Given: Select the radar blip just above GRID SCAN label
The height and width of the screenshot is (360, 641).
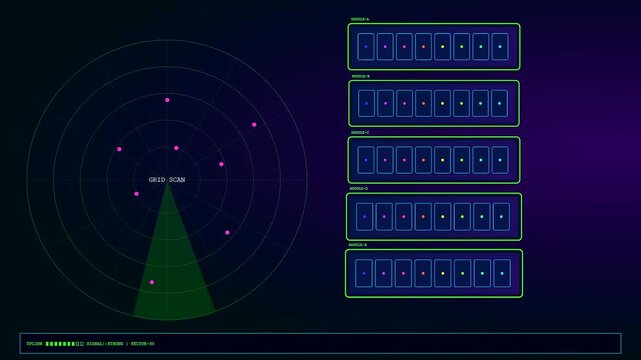Looking at the screenshot, I should 176,148.
